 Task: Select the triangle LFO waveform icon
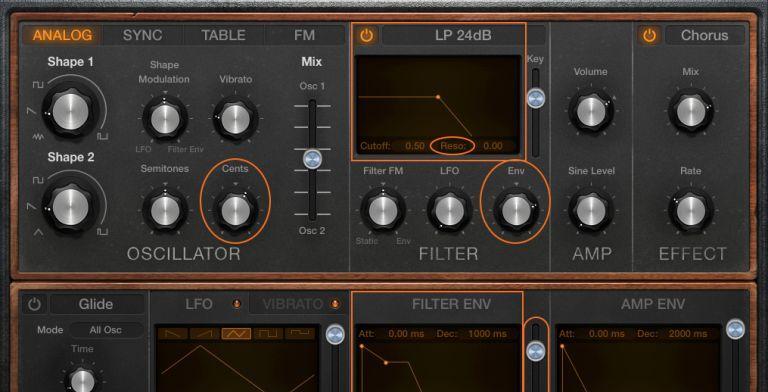pyautogui.click(x=237, y=334)
